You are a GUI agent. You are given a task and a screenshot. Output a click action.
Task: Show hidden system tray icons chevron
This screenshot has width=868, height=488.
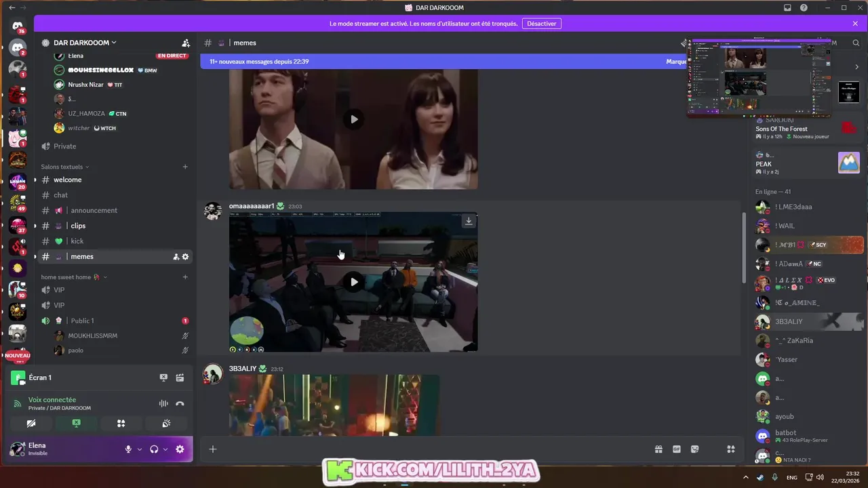tap(746, 477)
